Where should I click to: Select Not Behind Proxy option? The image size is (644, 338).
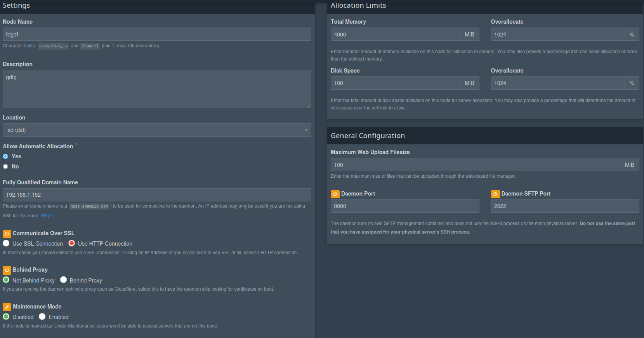pos(6,280)
